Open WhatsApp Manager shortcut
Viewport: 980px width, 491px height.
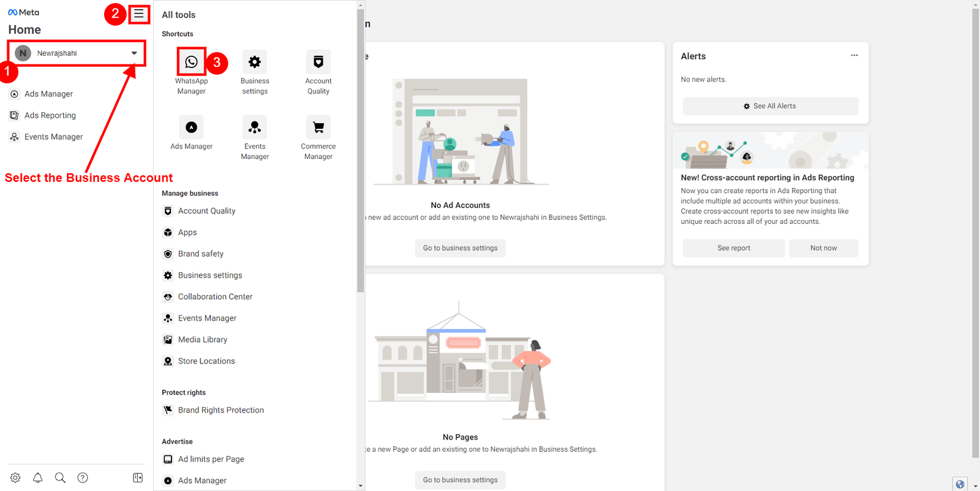(191, 62)
